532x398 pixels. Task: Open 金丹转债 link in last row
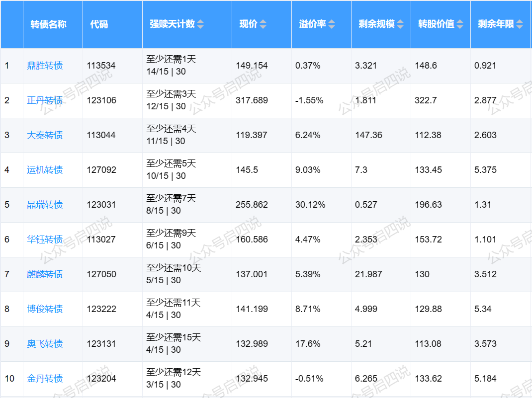[45, 379]
